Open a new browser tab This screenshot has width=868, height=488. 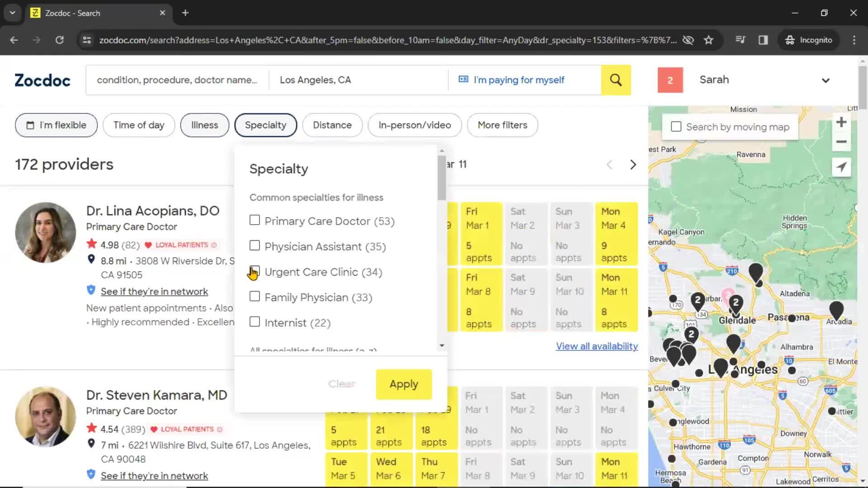pos(185,13)
